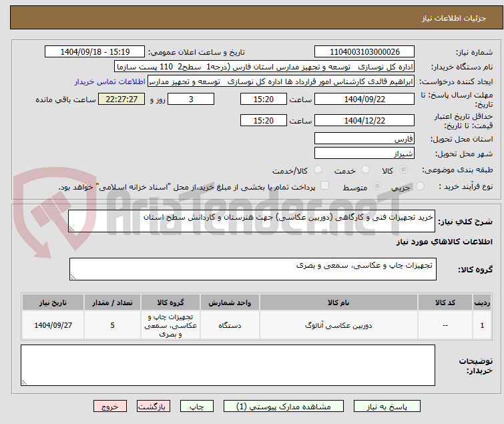The width and height of the screenshot is (504, 424).
Task: Click the بازگشت back button
Action: click(154, 407)
